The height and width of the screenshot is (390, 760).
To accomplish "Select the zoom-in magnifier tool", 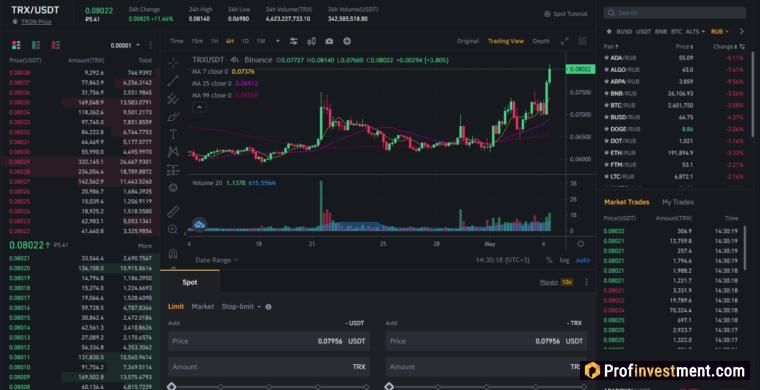I will click(173, 229).
